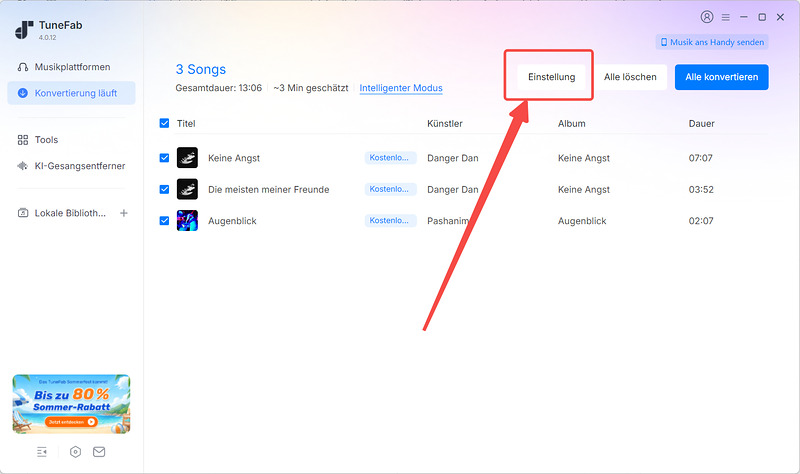
Task: Click Augenblick album cover thumbnail
Action: pos(187,220)
